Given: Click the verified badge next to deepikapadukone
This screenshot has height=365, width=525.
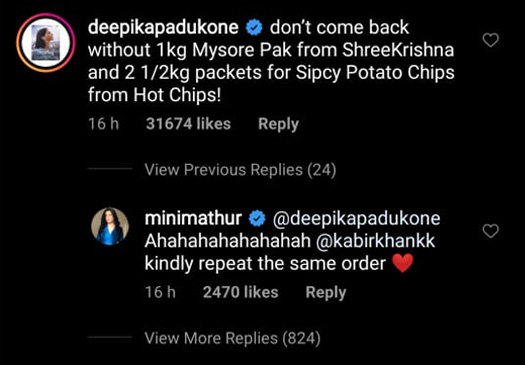Looking at the screenshot, I should point(254,28).
